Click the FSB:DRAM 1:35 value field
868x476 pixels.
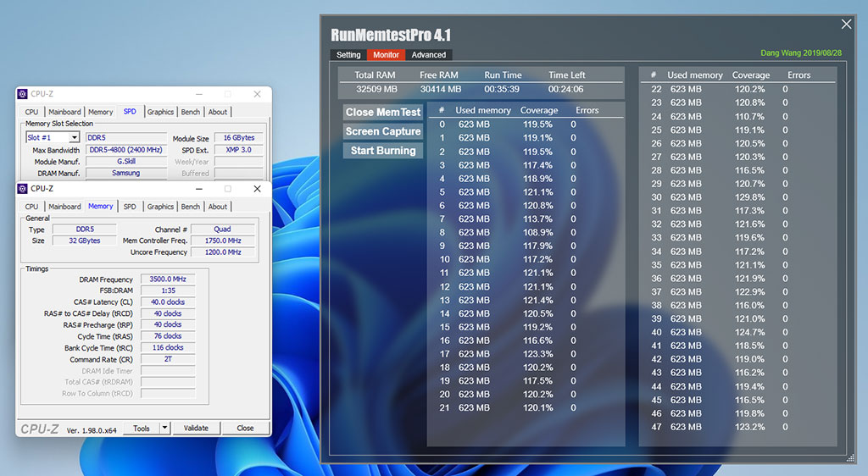pyautogui.click(x=168, y=291)
